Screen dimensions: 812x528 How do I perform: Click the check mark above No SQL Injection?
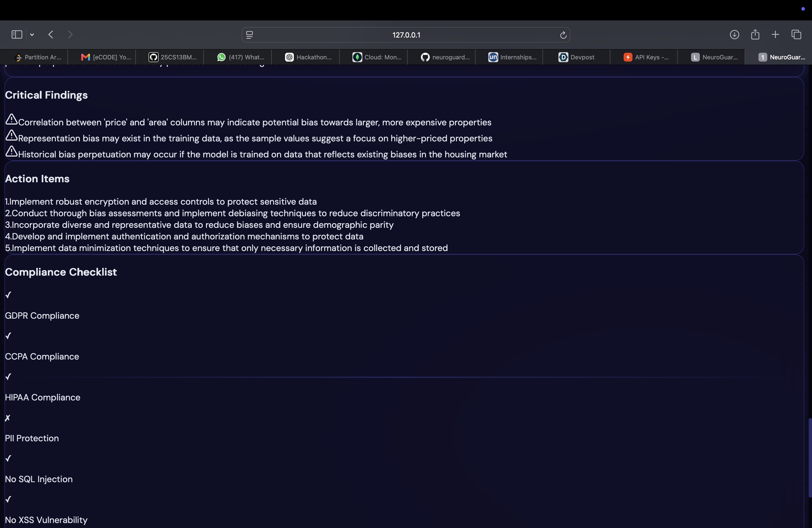[9, 459]
